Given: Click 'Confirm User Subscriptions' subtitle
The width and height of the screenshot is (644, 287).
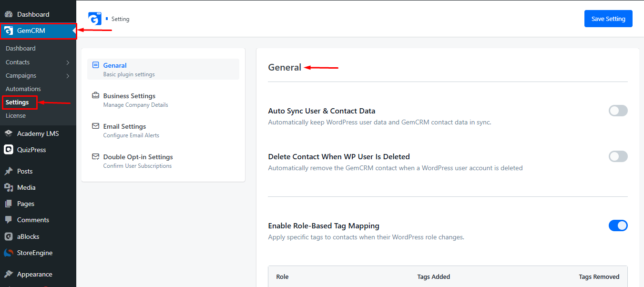Looking at the screenshot, I should point(137,166).
